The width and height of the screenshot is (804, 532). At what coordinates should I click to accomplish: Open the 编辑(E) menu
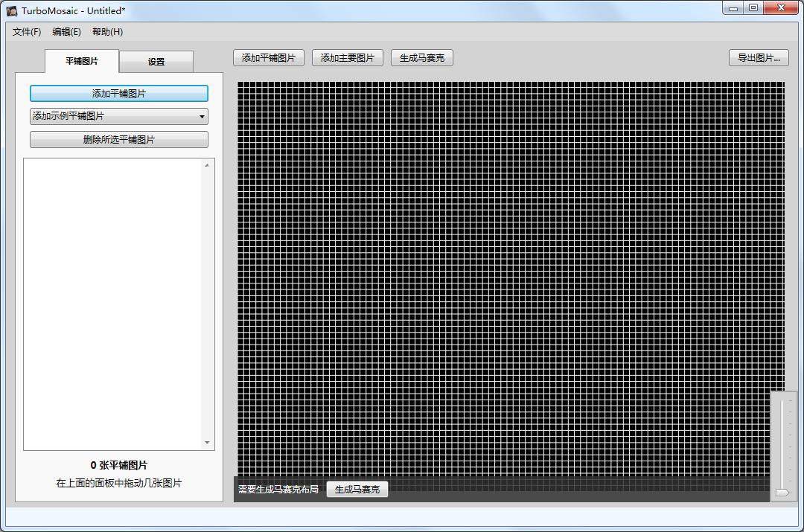66,32
